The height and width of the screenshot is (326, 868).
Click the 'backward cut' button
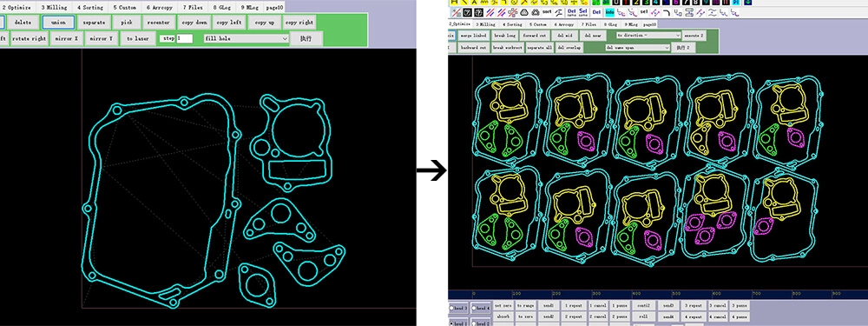click(x=473, y=48)
